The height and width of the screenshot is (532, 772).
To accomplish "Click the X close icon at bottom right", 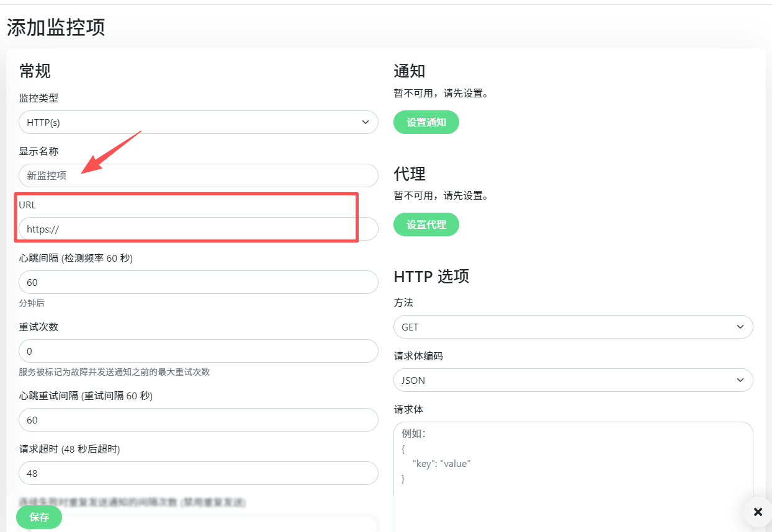I will click(758, 512).
